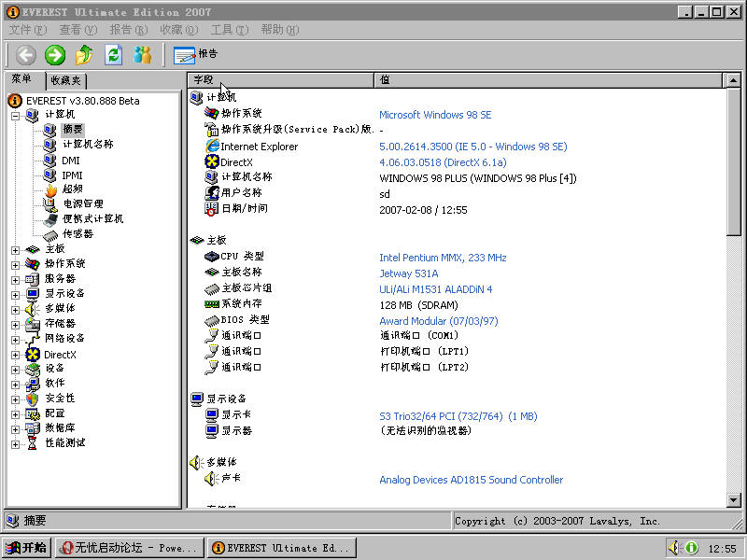Refresh the page using toolbar refresh icon
747x560 pixels.
[x=113, y=55]
